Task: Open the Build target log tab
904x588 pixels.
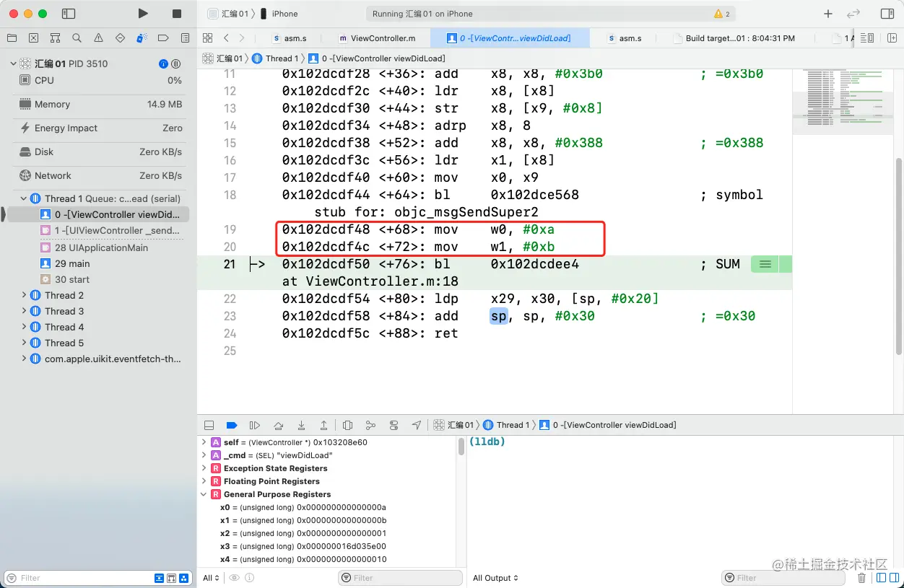Action: (733, 38)
